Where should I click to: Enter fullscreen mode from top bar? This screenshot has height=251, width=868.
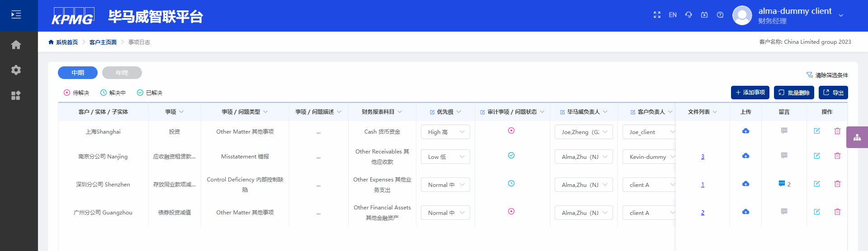click(657, 15)
